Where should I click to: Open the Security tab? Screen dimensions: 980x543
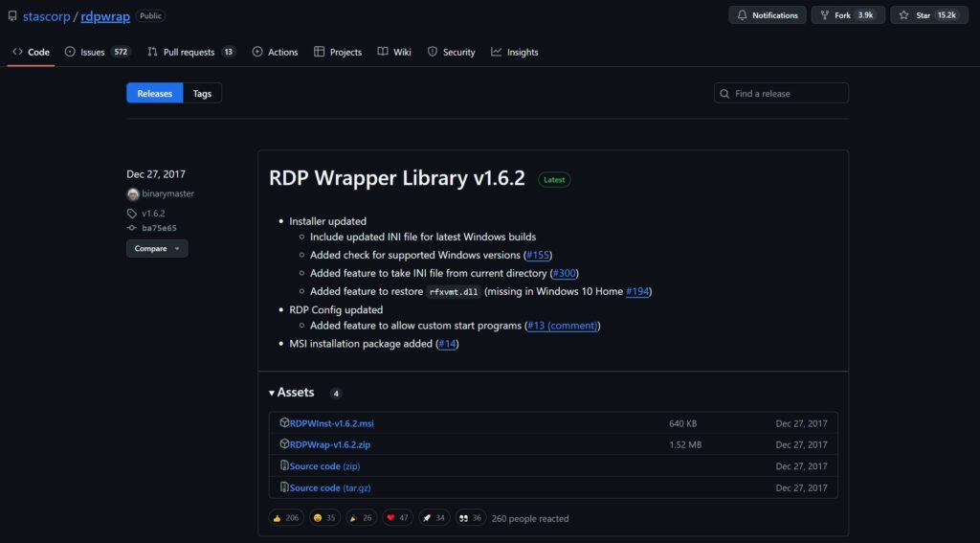[452, 52]
